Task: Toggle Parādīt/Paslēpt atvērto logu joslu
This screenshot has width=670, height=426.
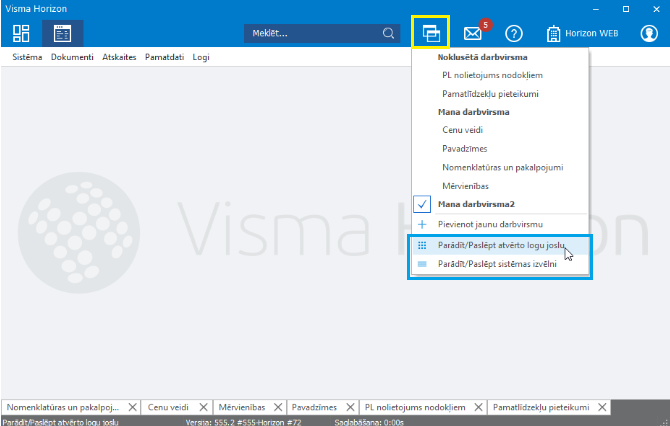Action: coord(500,245)
